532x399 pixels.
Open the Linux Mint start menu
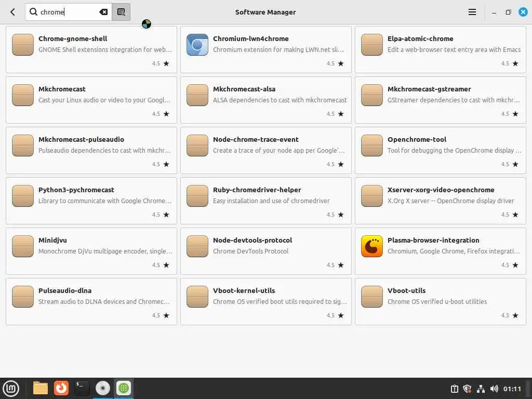pos(11,388)
